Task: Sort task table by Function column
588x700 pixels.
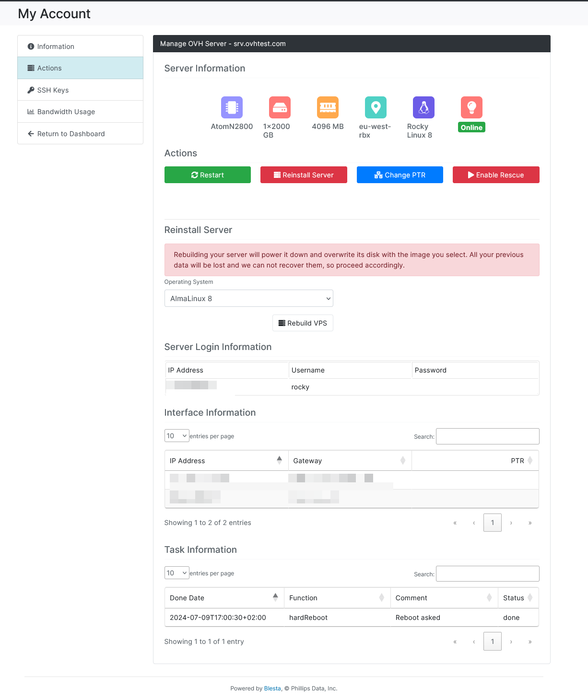Action: coord(337,598)
